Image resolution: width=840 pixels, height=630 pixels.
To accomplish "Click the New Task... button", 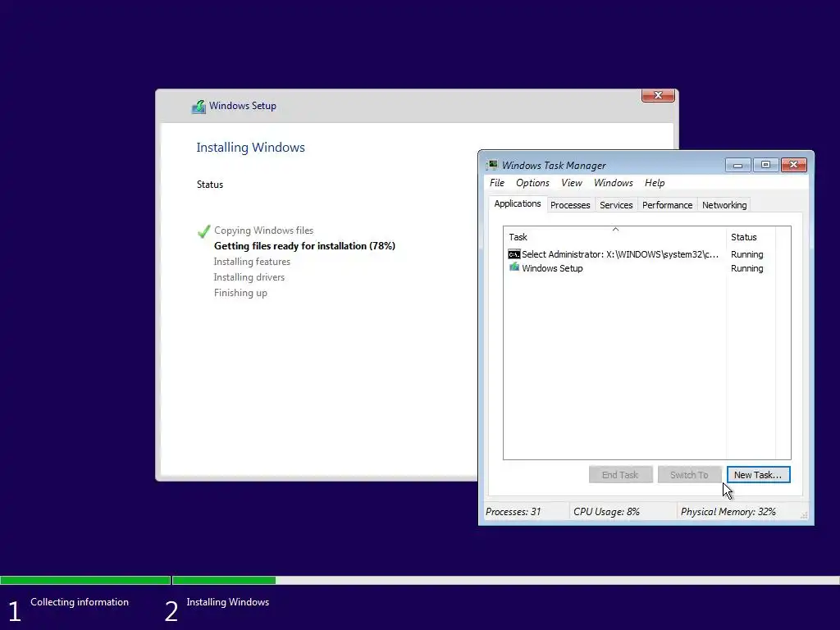I will click(x=758, y=475).
